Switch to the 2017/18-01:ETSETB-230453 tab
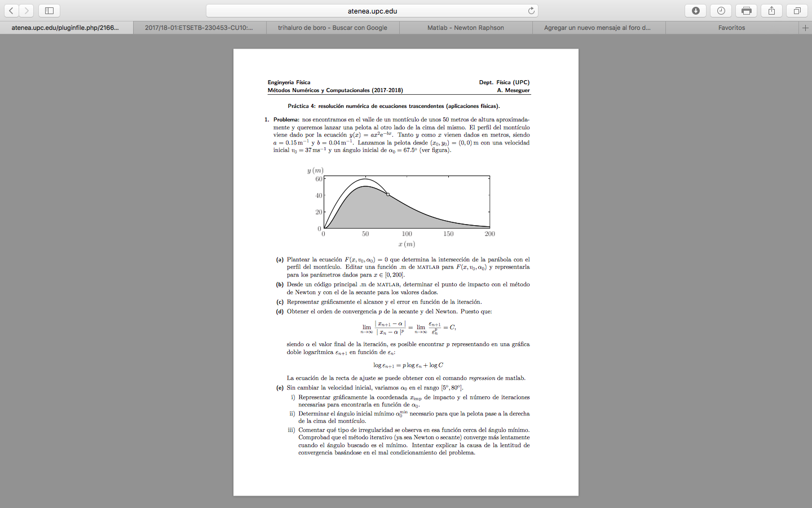This screenshot has height=508, width=812. pyautogui.click(x=200, y=28)
